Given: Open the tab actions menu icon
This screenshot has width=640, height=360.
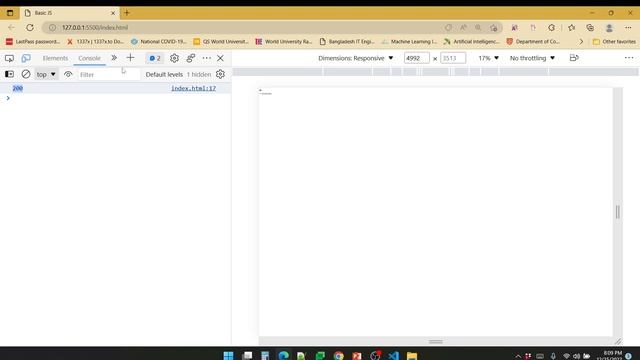Looking at the screenshot, I should click(10, 13).
